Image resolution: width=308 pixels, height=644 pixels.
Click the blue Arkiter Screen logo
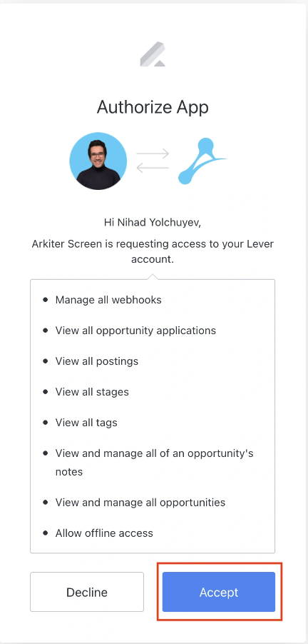[x=202, y=161]
